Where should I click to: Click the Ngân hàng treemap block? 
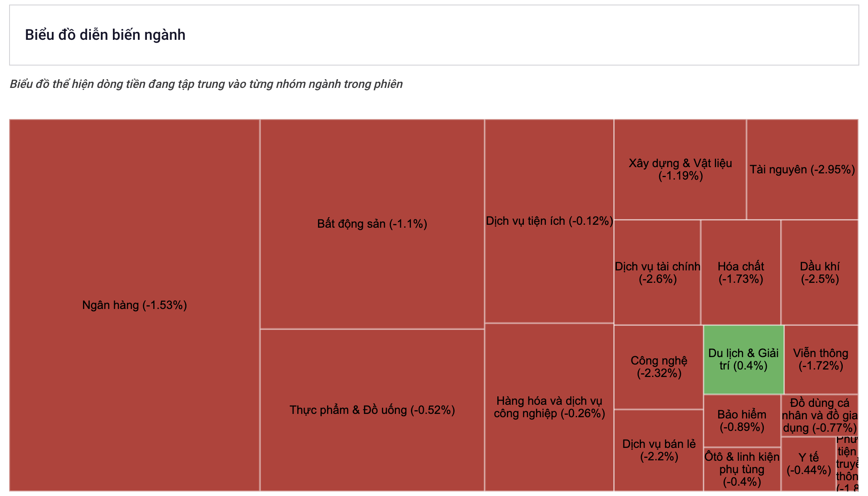(x=134, y=305)
